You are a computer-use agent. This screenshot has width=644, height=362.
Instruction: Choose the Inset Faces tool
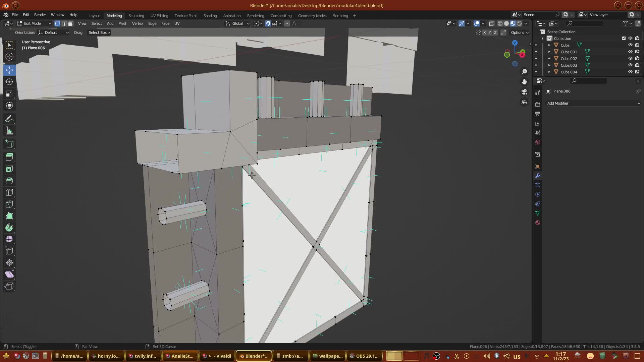point(9,169)
